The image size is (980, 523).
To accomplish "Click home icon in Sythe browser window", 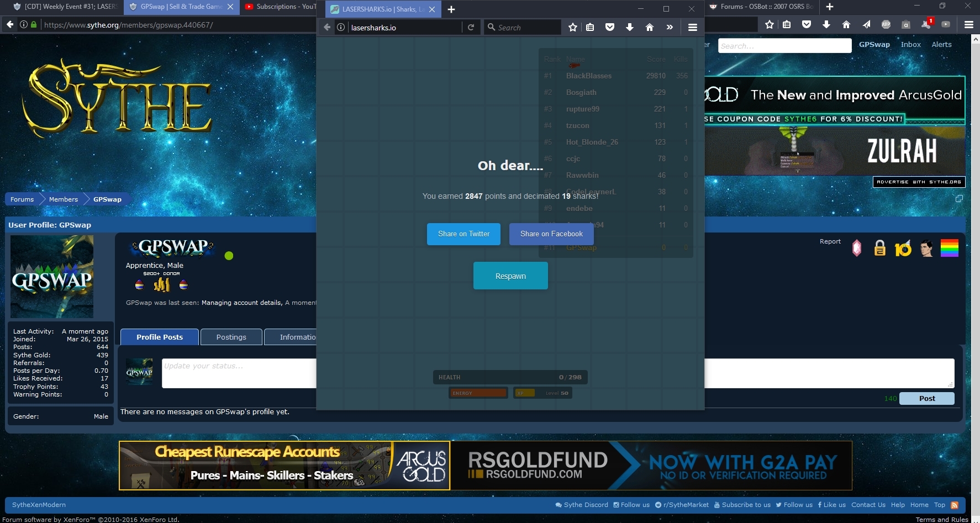I will (x=846, y=24).
